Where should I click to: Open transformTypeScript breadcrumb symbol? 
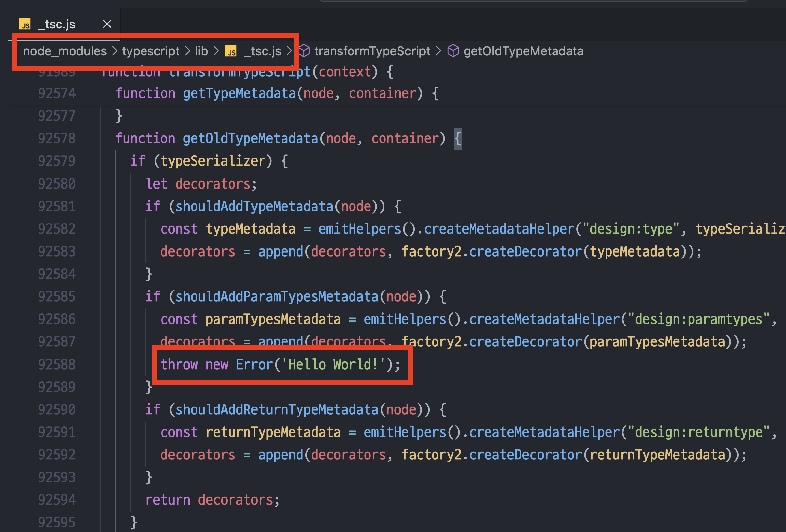point(372,51)
